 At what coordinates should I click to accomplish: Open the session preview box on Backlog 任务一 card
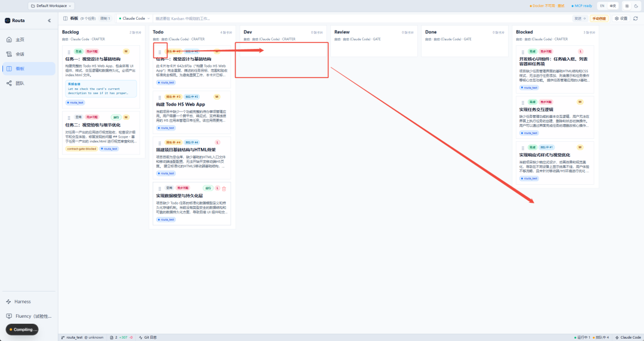101,89
